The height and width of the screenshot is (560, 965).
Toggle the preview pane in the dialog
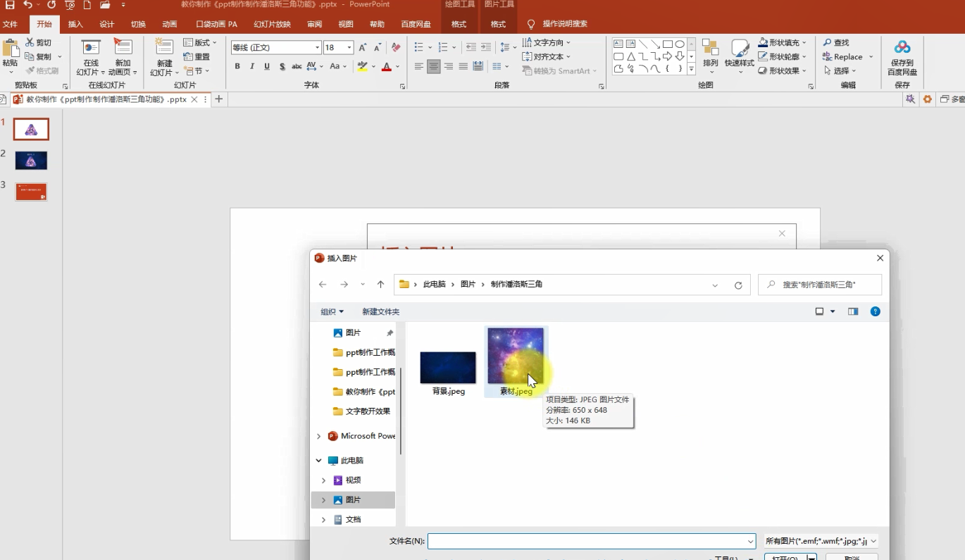pyautogui.click(x=853, y=311)
